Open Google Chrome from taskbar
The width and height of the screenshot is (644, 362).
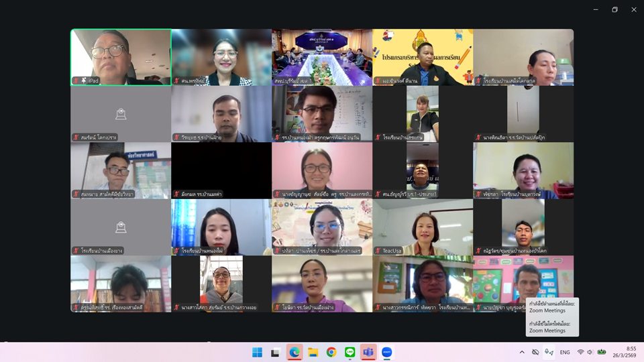[x=331, y=352]
